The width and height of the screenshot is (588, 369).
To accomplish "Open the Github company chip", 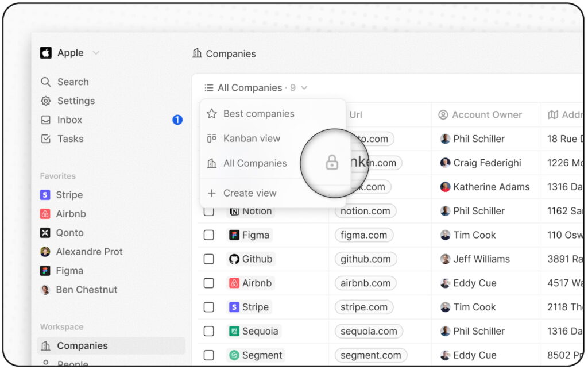I will [x=251, y=259].
